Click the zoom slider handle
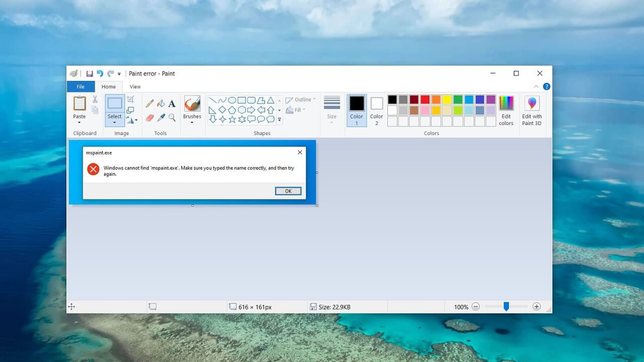Viewport: 644px width, 362px height. 506,306
